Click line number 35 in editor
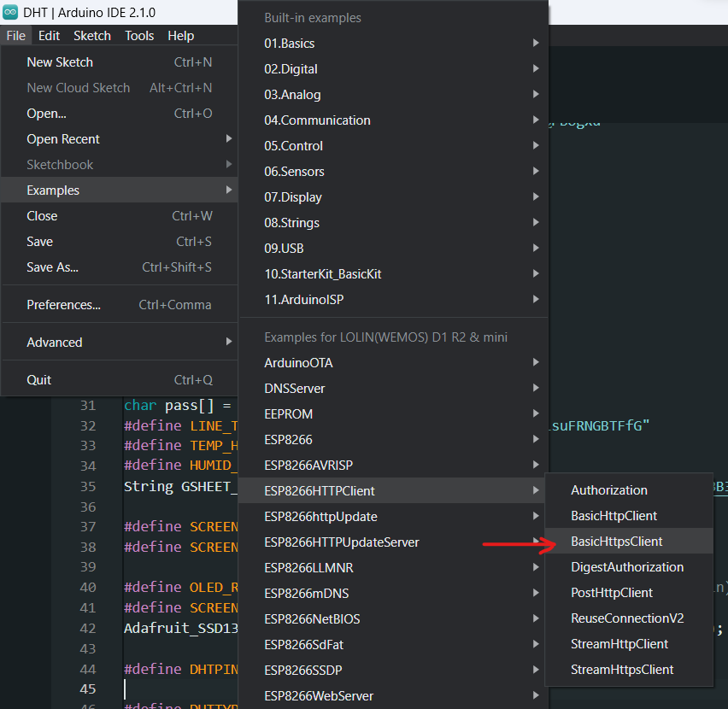This screenshot has width=728, height=709. (88, 486)
